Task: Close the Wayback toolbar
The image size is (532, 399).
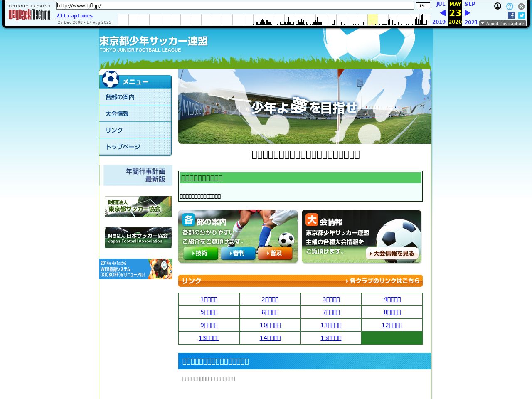Action: coord(521,6)
